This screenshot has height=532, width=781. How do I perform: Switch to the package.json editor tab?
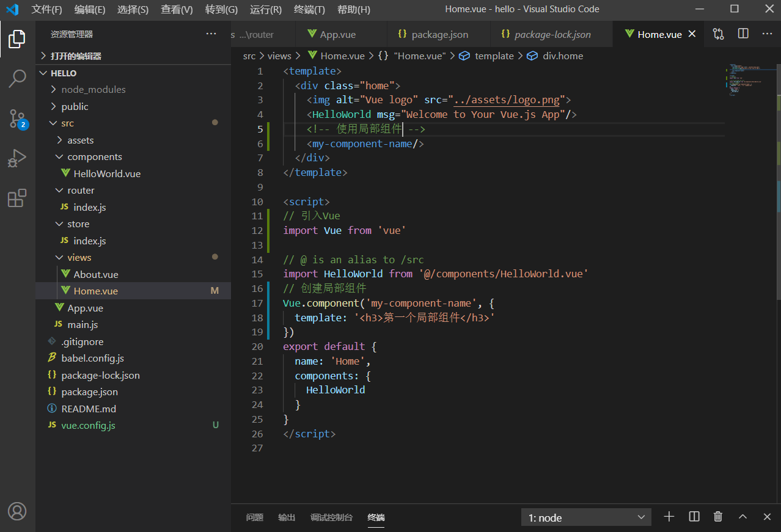(438, 34)
